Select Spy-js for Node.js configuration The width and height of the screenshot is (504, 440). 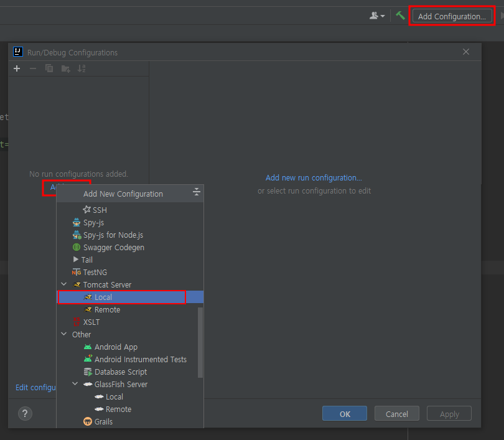point(130,235)
